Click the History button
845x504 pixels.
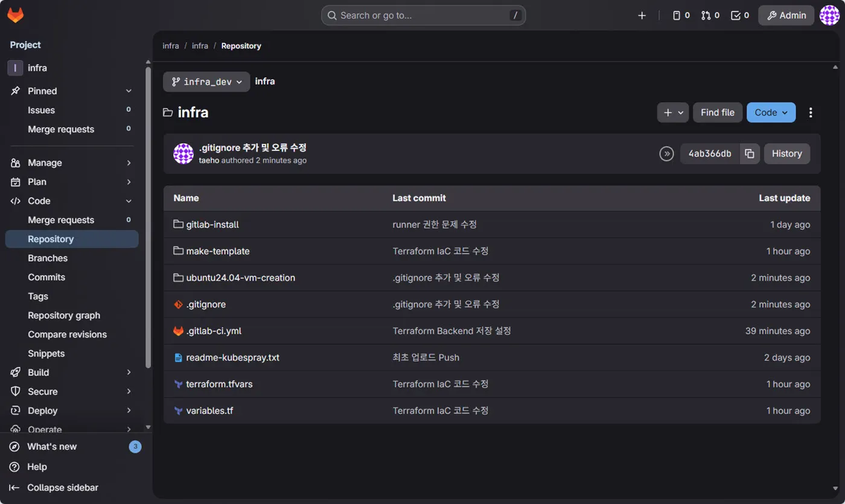click(787, 154)
